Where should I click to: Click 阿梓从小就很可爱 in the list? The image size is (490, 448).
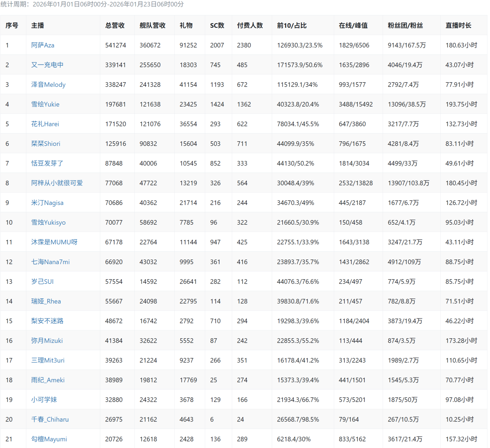pos(57,183)
